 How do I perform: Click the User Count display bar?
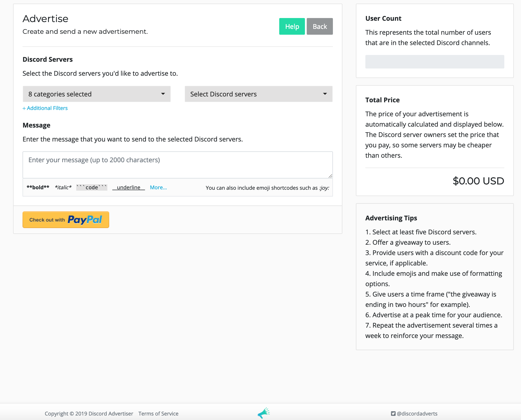tap(435, 62)
